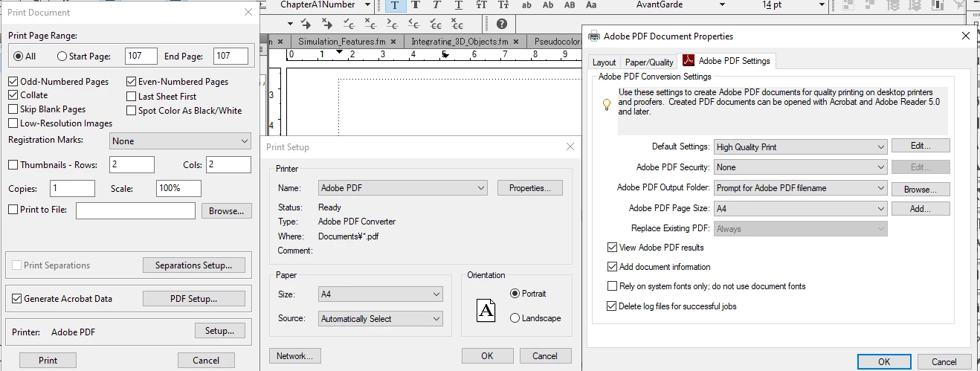The image size is (980, 371).
Task: Click Print button in Print Document dialog
Action: coord(48,360)
